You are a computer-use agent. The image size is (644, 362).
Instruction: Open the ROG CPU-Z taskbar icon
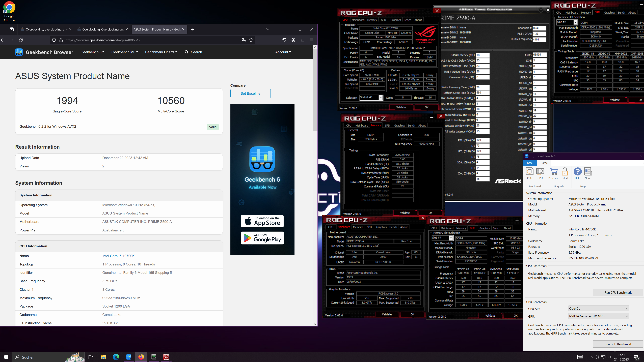click(x=166, y=357)
